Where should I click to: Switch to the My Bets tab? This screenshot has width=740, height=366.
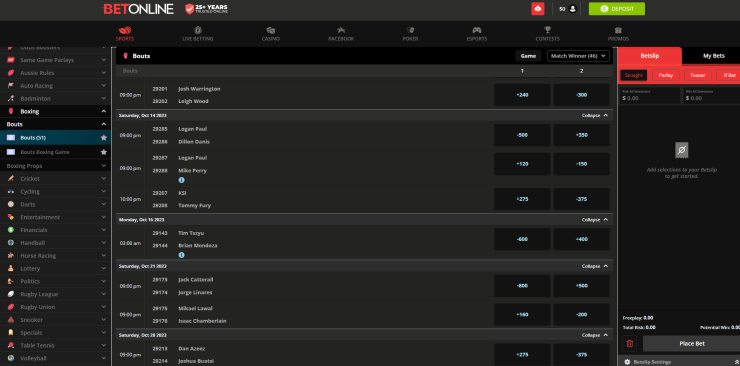pos(713,56)
